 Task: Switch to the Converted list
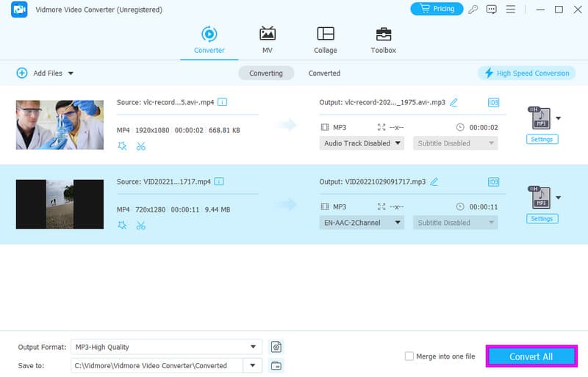[324, 73]
